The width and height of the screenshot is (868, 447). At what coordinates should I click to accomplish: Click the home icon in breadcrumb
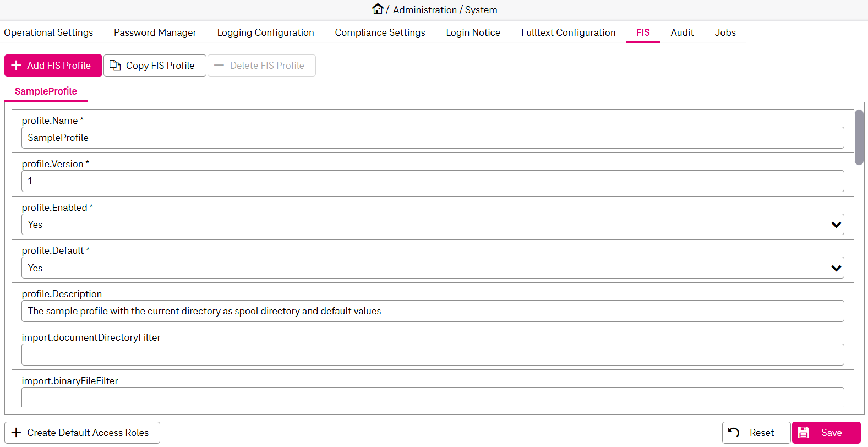(378, 9)
